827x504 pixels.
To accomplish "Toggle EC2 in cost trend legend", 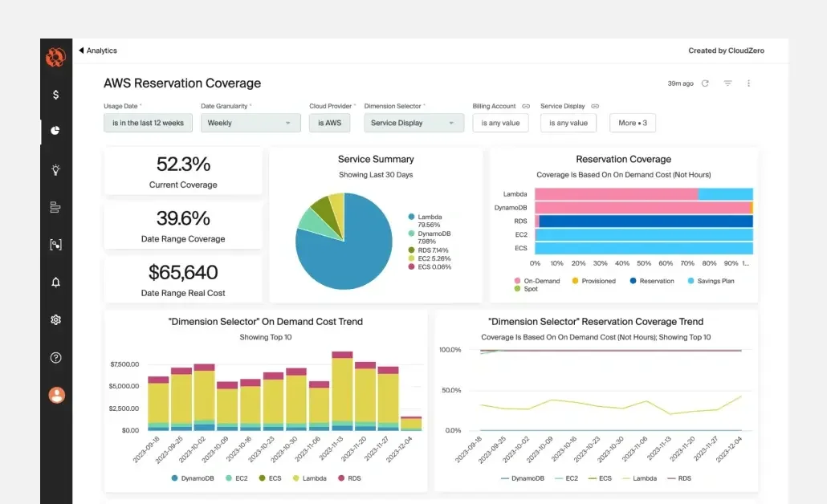I will (236, 478).
